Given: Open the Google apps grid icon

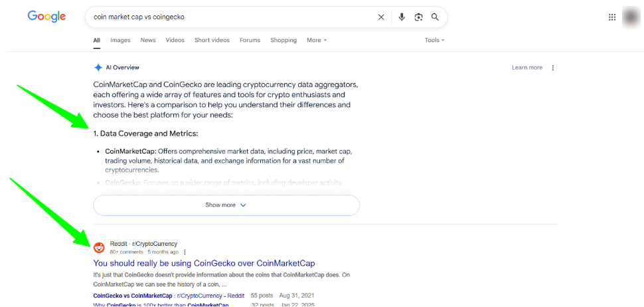Looking at the screenshot, I should click(612, 17).
